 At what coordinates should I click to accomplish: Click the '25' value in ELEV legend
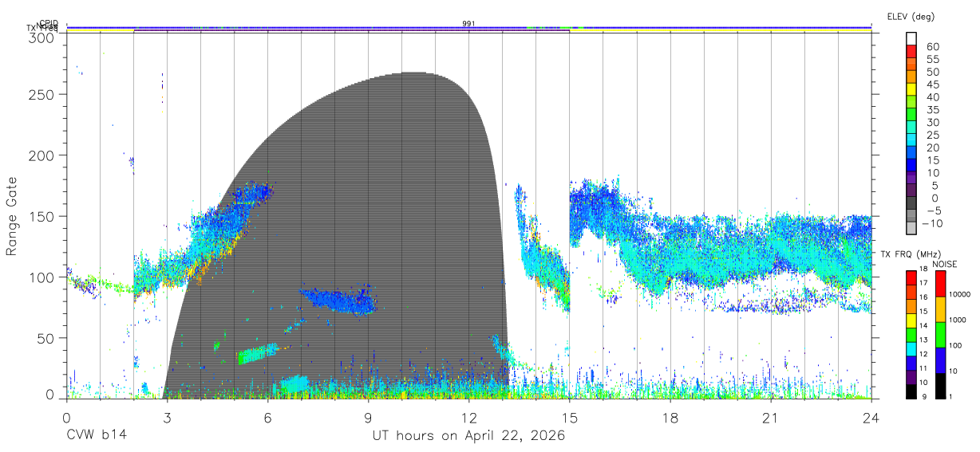(x=932, y=135)
